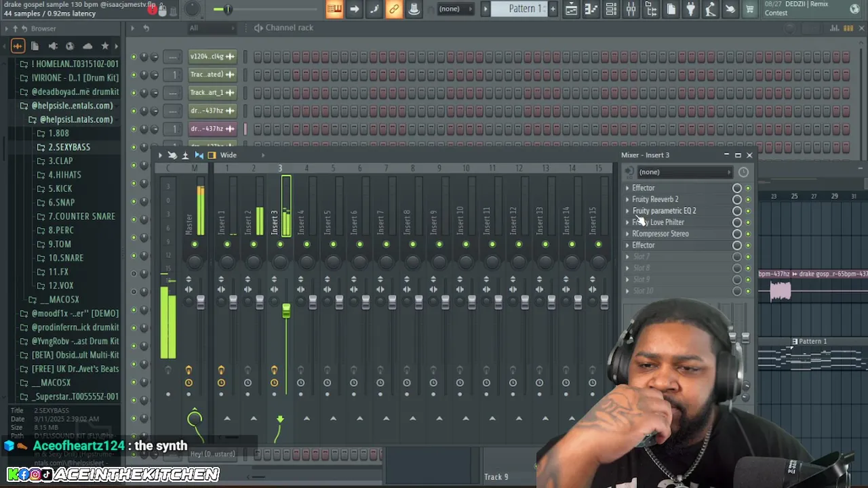Open the Plugin picker plug icon
The image size is (868, 488).
click(690, 9)
